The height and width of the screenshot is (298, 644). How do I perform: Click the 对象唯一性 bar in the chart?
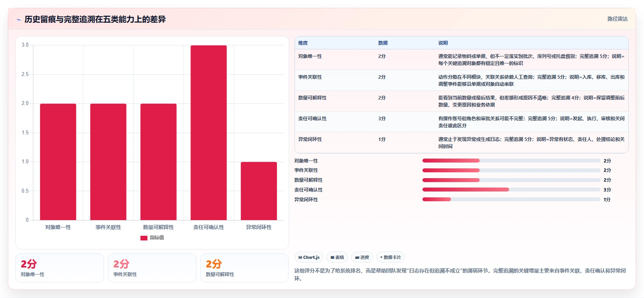tap(58, 162)
